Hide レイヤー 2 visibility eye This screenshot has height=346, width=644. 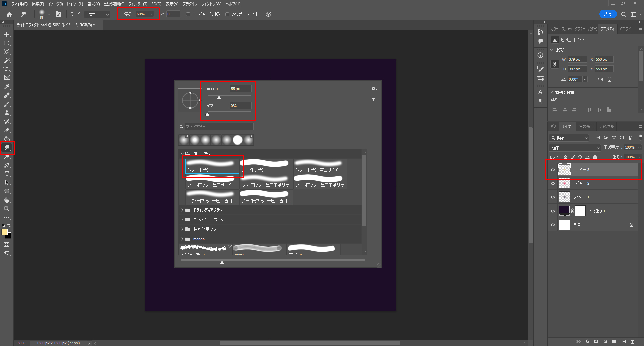click(553, 183)
